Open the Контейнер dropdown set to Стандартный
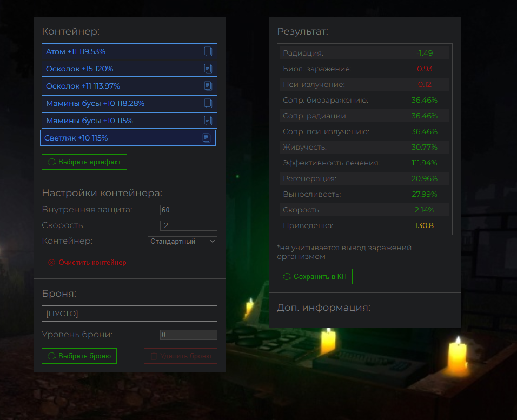Image resolution: width=517 pixels, height=420 pixels. (x=182, y=241)
